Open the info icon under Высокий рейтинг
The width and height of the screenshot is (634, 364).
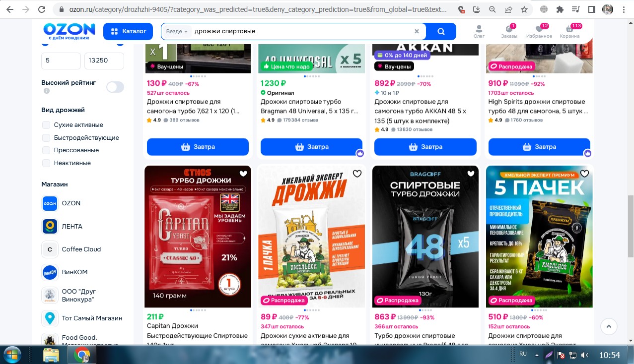click(x=47, y=91)
